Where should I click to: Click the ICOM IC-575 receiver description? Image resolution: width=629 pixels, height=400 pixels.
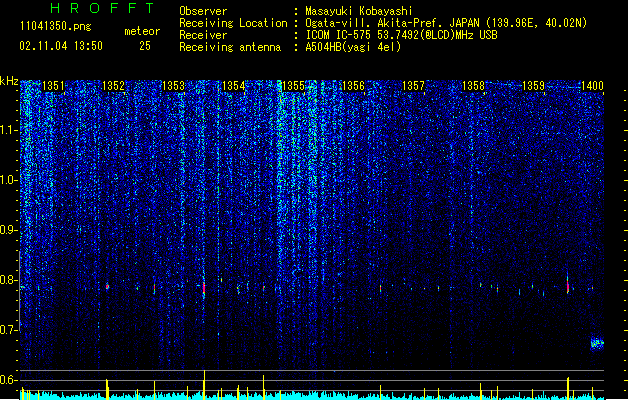[x=401, y=35]
